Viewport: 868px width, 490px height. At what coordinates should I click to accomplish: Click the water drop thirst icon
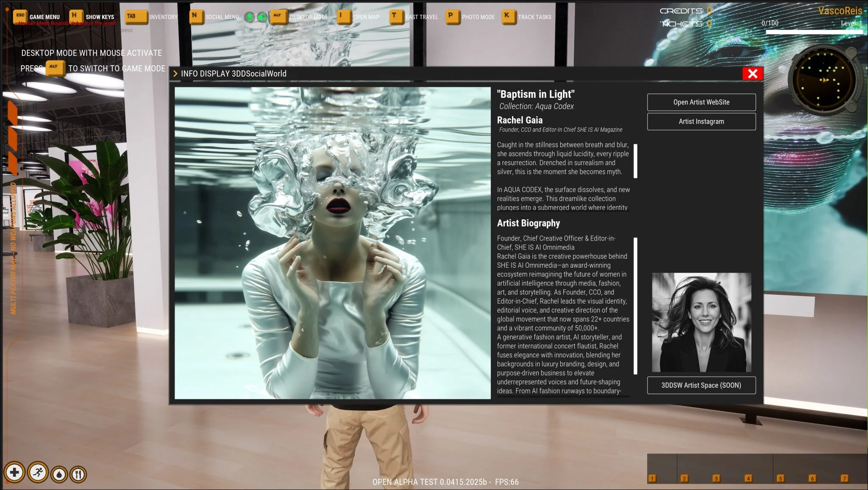pos(59,474)
